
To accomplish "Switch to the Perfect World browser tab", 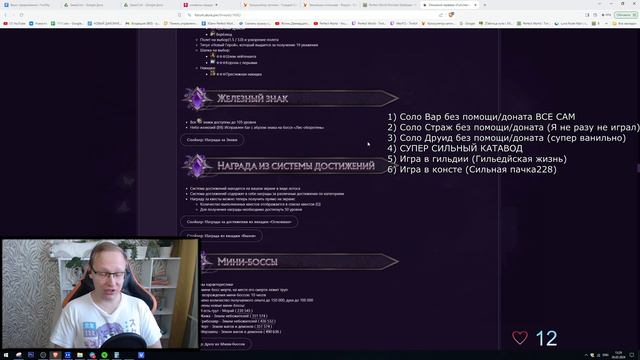I will point(389,5).
